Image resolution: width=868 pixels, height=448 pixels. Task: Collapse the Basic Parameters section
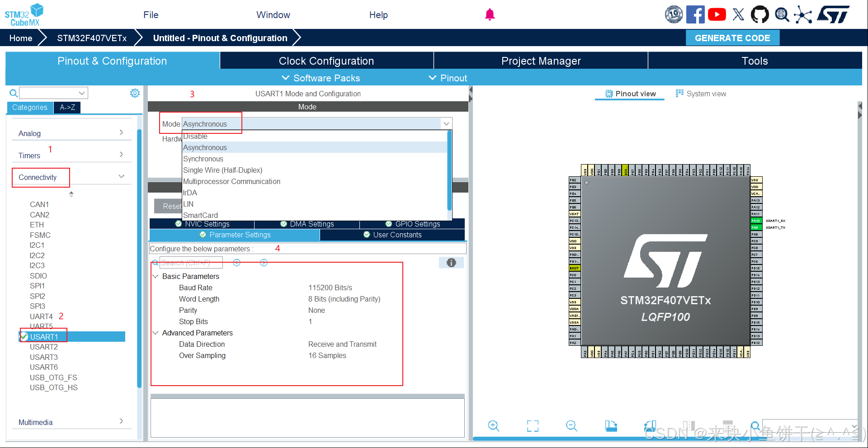(156, 276)
